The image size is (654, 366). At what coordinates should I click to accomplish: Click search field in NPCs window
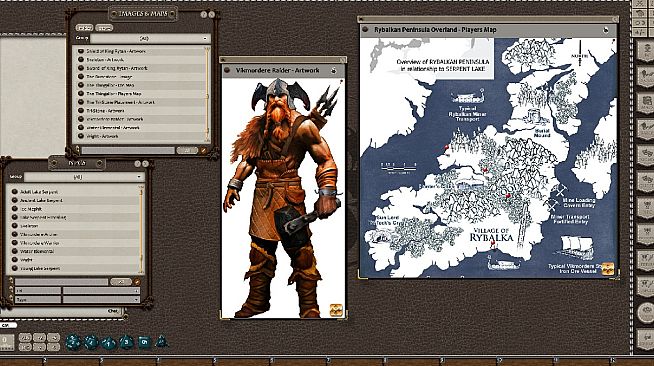pyautogui.click(x=62, y=282)
